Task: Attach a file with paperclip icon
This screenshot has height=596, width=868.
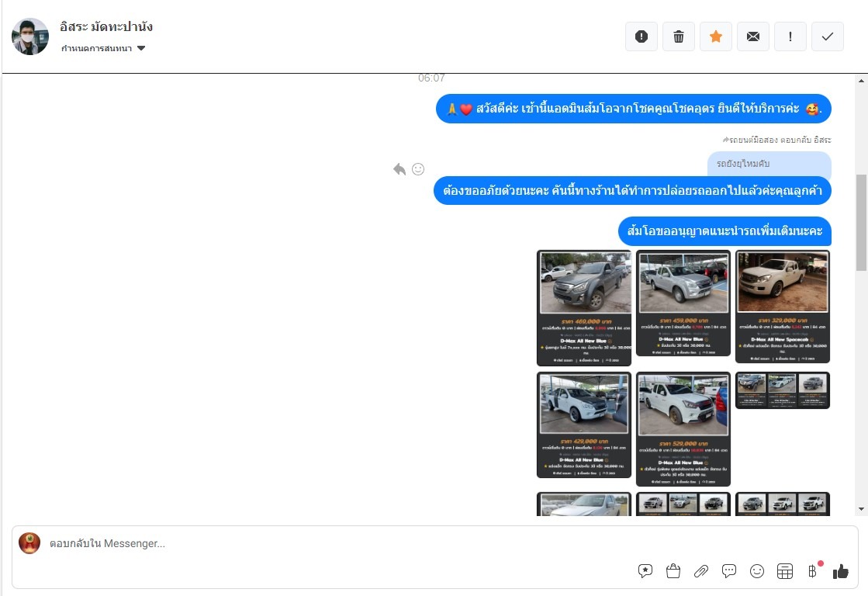Action: 700,571
